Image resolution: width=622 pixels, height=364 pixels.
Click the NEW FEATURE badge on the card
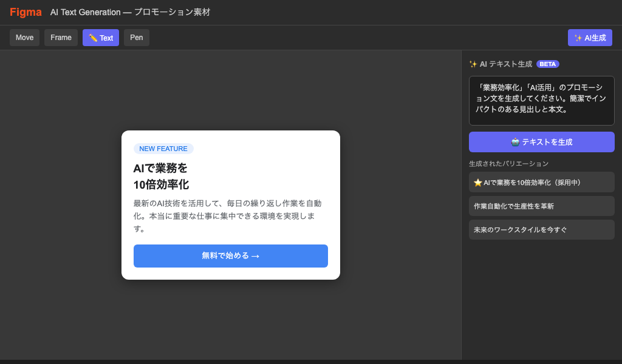click(x=163, y=149)
